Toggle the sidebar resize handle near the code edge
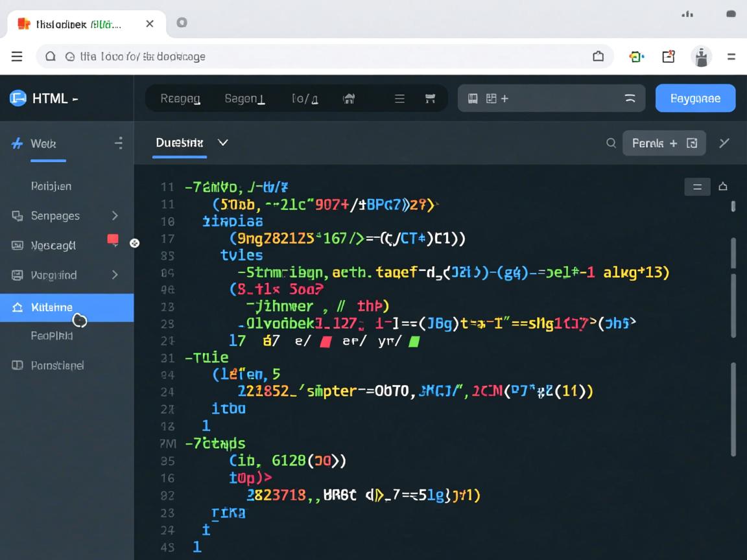 tap(134, 243)
